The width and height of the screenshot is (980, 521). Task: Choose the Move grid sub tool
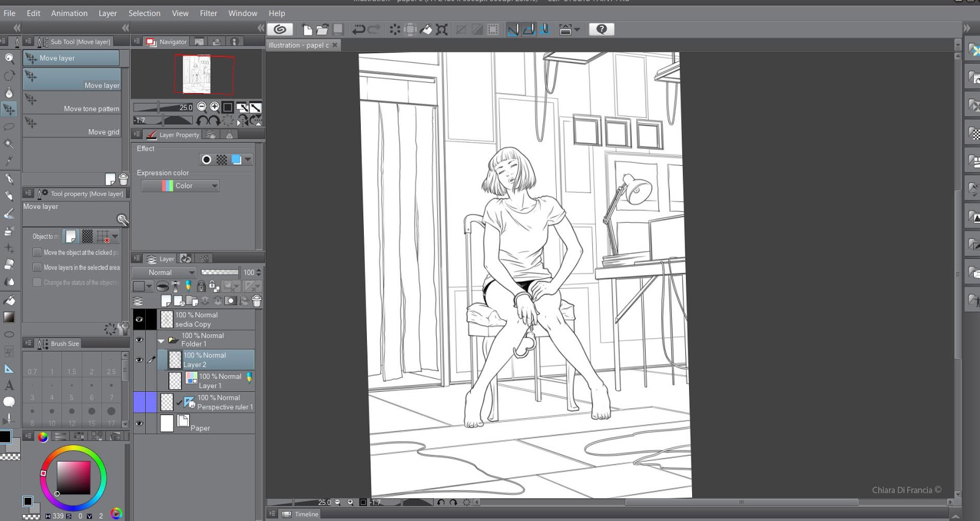click(72, 126)
